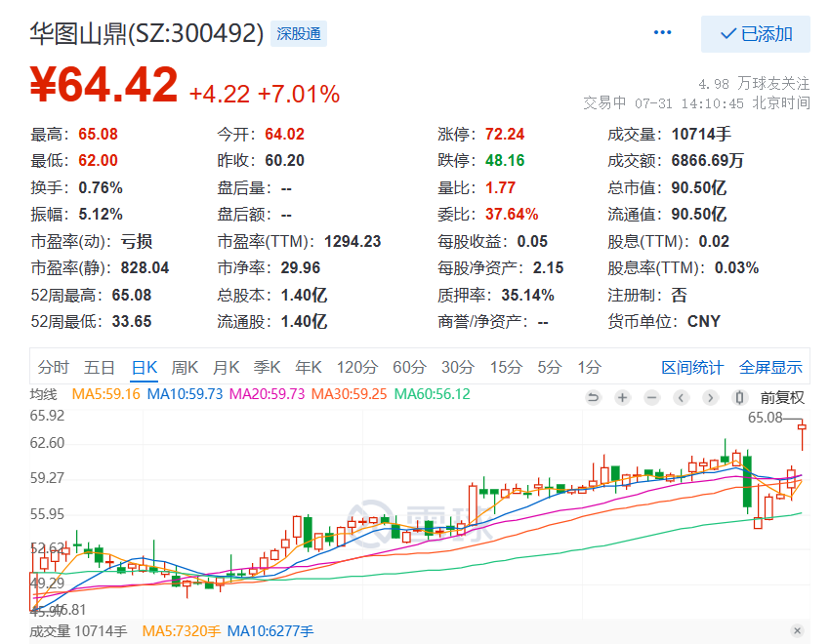830x644 pixels.
Task: Click the 全屏显示 fullscreen link
Action: (770, 367)
